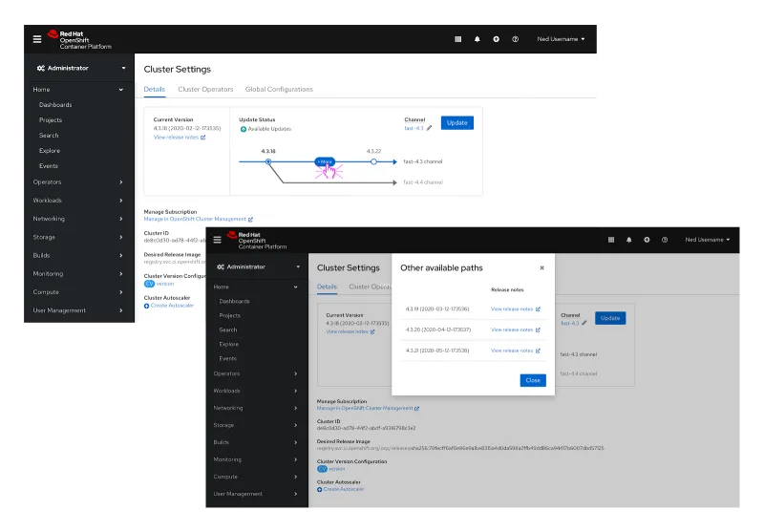Screen dimensions: 764x532
Task: Click Create Autoscaler link in front window
Action: 341,489
